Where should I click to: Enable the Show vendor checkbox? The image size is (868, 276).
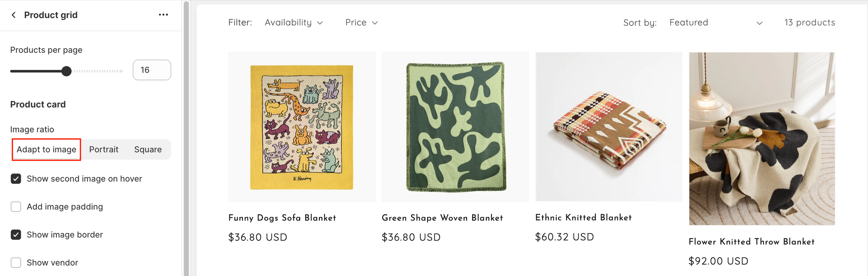pos(16,262)
